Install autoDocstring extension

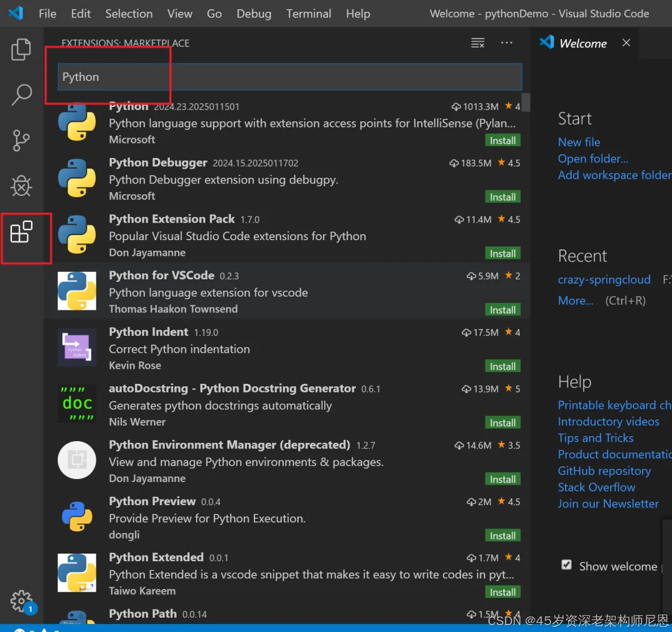pos(503,423)
